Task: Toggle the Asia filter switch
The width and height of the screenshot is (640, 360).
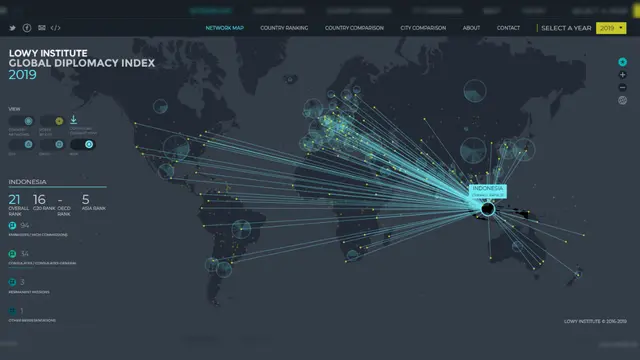Action: [x=83, y=144]
